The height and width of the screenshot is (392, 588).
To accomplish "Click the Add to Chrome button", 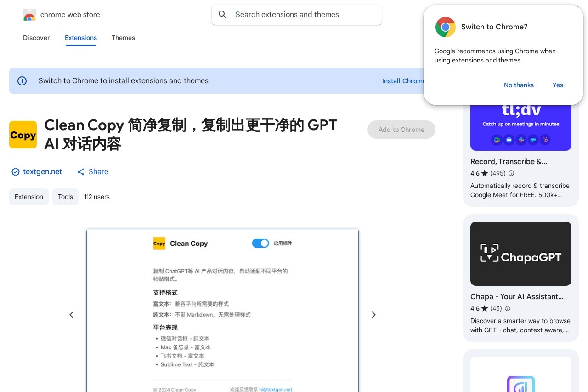I will (401, 130).
